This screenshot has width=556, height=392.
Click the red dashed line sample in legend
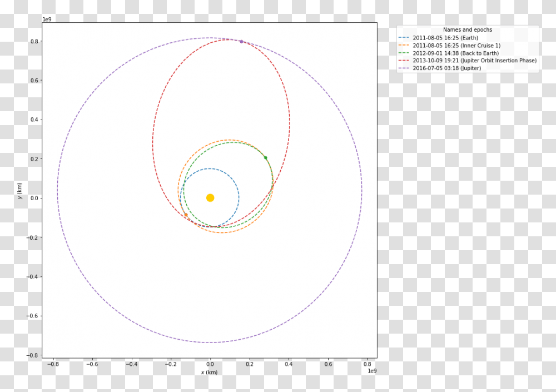(404, 61)
